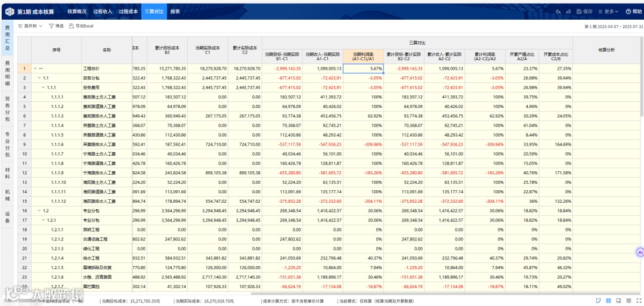Open 劳务分包 sidebar tab

pos(7,109)
